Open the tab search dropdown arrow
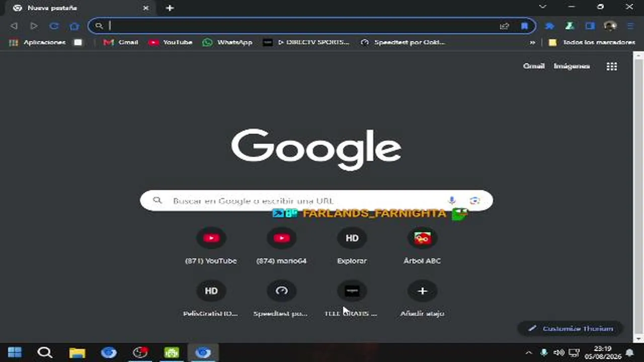The image size is (644, 362). tap(542, 7)
